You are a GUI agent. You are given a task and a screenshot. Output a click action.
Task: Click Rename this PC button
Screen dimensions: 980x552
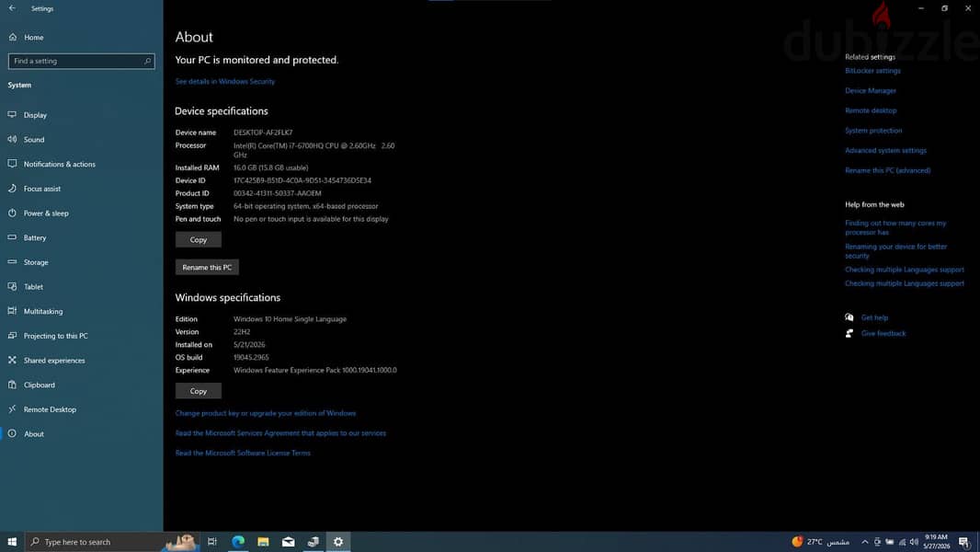click(207, 267)
